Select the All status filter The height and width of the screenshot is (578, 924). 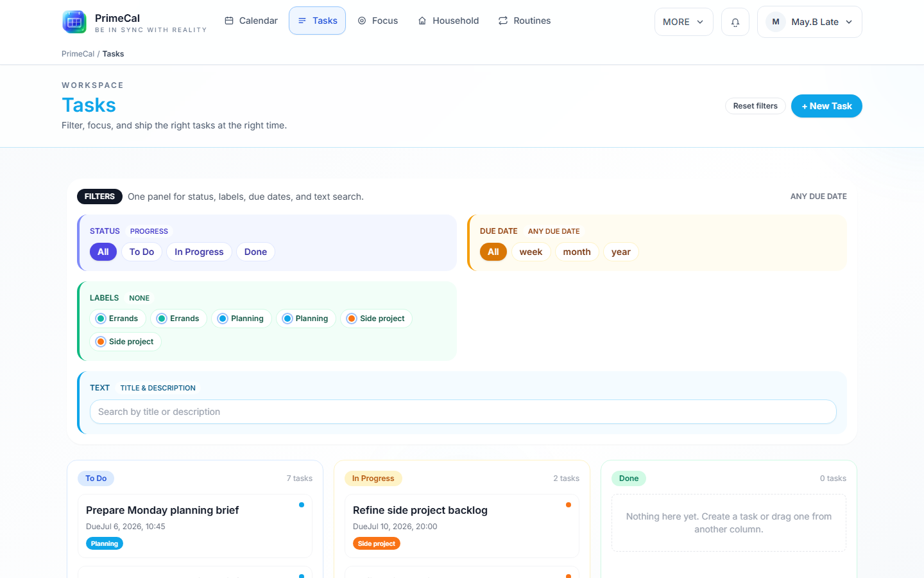pos(103,252)
